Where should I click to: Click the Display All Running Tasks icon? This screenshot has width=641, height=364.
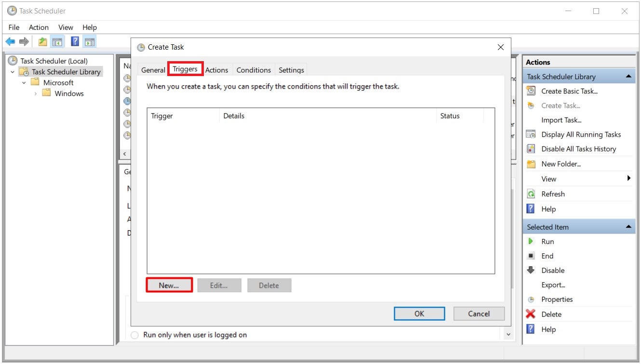tap(531, 134)
